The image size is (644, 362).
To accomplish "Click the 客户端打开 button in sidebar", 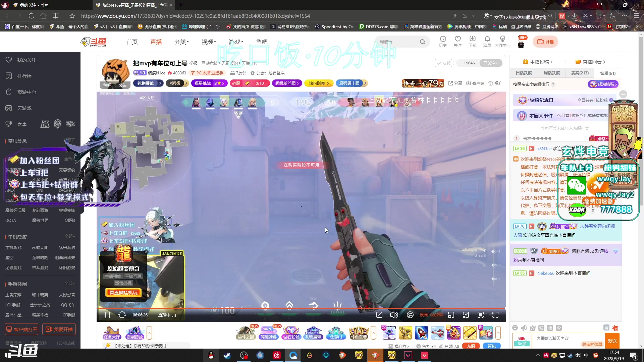I will [21, 329].
